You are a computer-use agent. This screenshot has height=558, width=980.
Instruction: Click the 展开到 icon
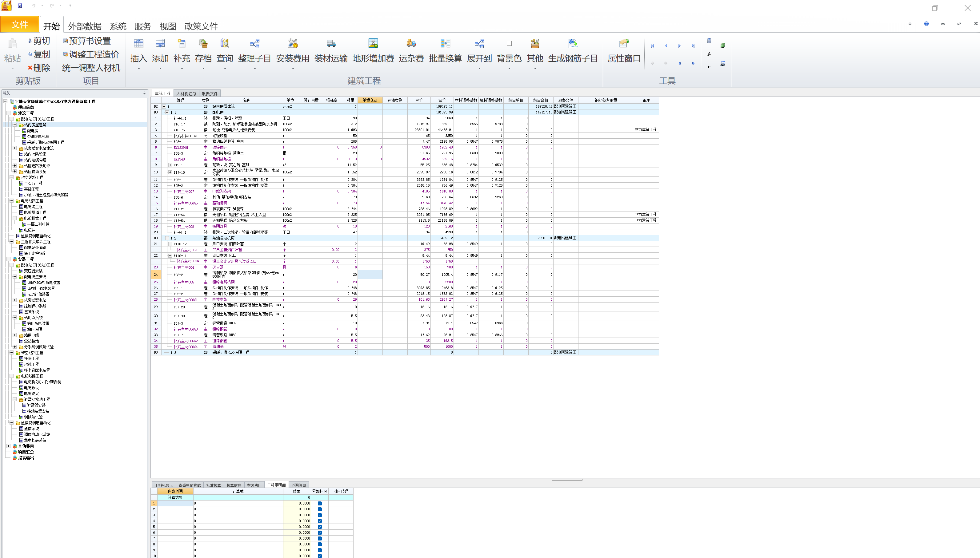point(479,44)
